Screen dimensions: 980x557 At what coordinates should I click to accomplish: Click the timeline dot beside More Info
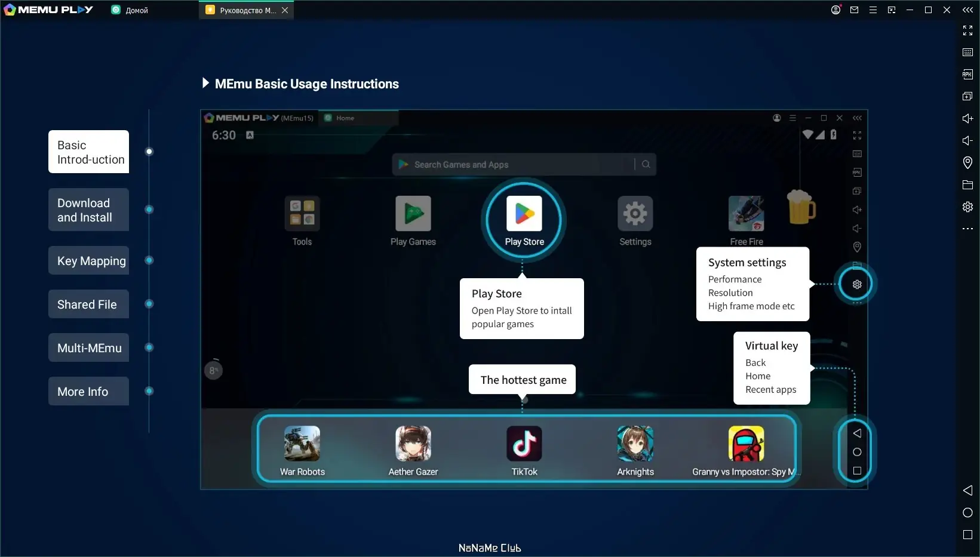pyautogui.click(x=149, y=391)
